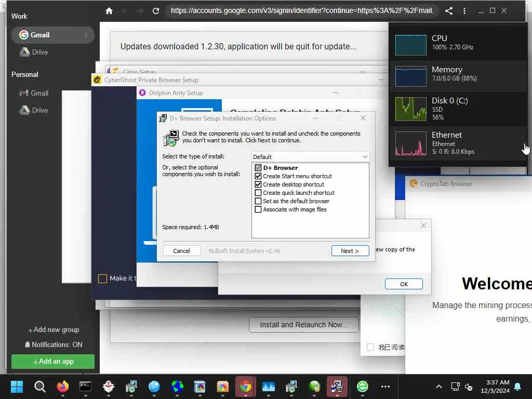Check Associate with image files
Screen dimensions: 532x399
(258, 209)
